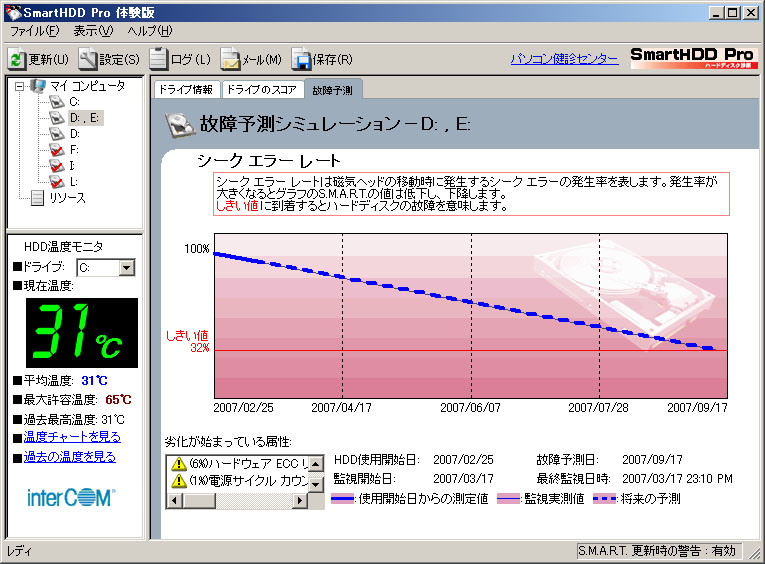Screen dimensions: 765x564
Task: Open the 表示(V) menu
Action: [x=93, y=31]
